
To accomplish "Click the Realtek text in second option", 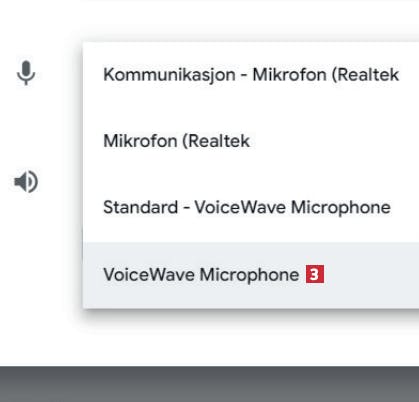I will point(219,141).
